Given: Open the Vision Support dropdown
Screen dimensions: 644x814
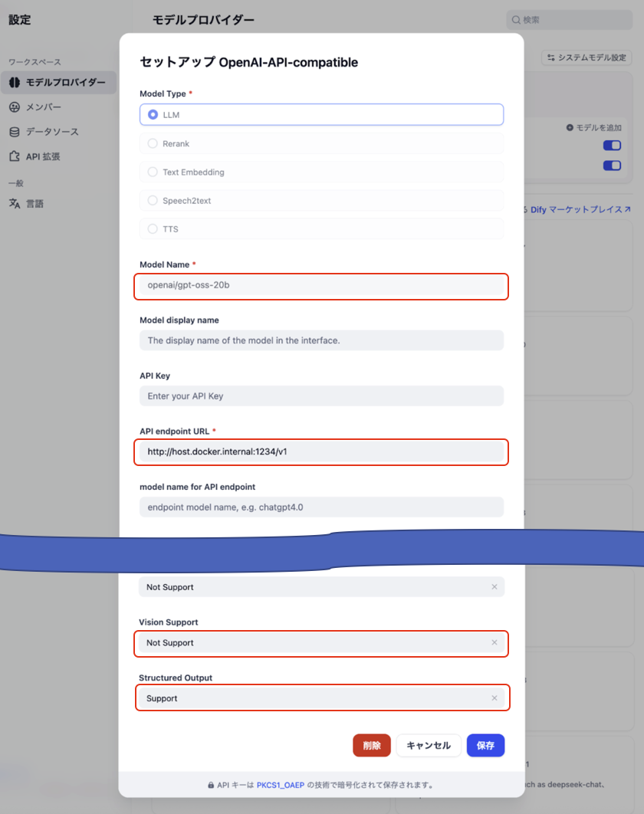Looking at the screenshot, I should point(321,642).
